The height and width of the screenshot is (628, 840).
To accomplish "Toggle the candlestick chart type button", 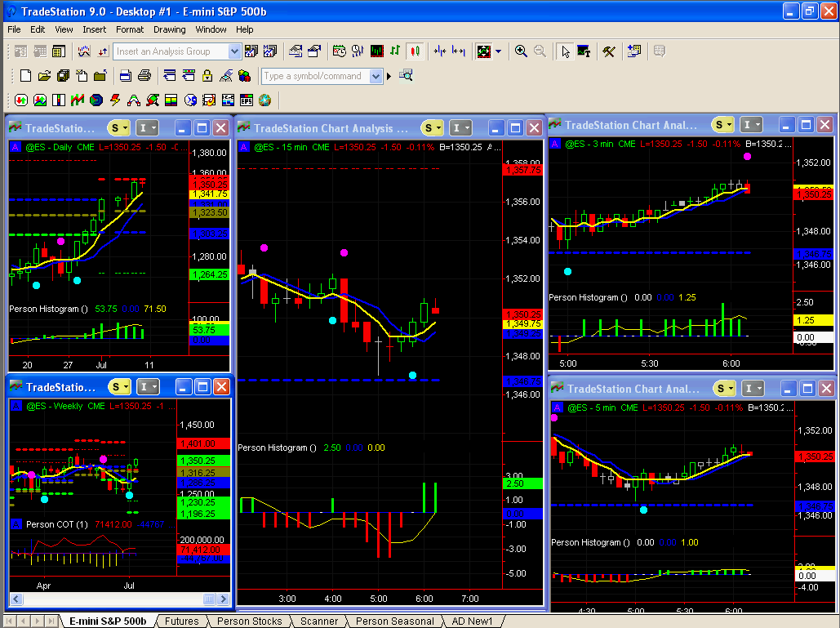I will (414, 51).
